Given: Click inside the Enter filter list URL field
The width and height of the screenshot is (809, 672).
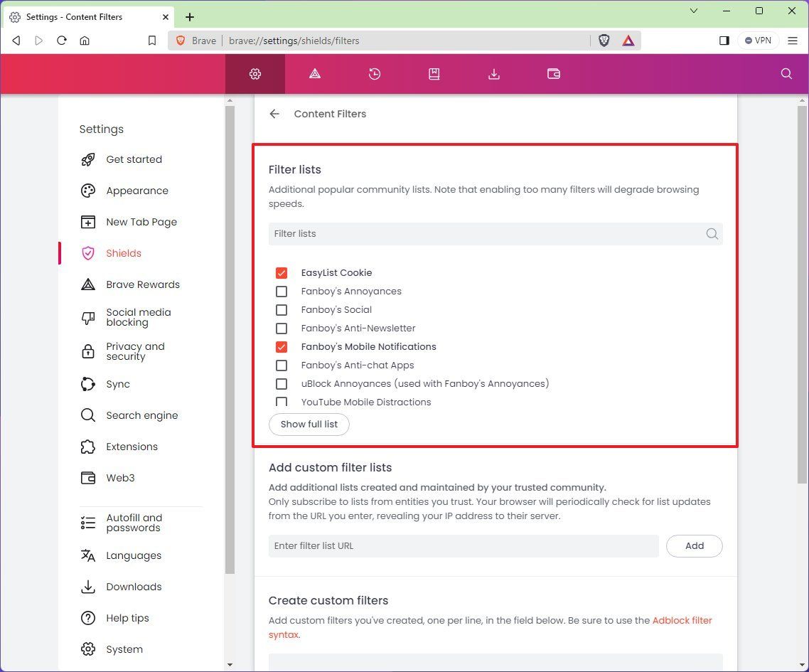Looking at the screenshot, I should 463,545.
